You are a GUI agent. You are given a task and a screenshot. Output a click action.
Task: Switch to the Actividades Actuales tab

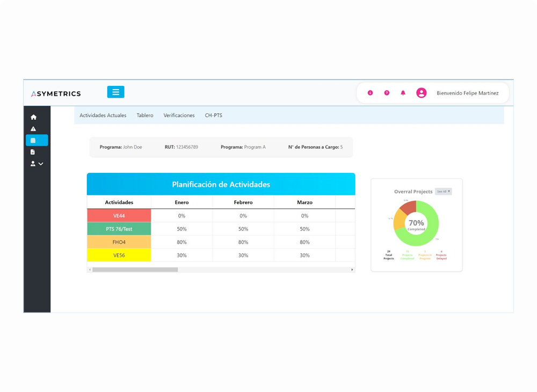[103, 115]
